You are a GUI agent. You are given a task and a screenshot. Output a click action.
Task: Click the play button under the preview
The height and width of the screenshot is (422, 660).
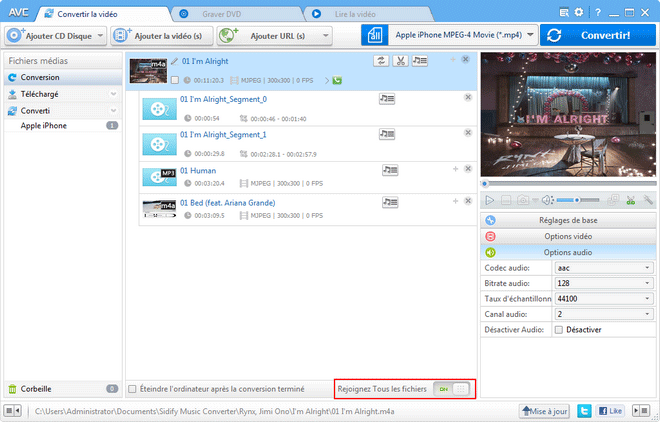(x=489, y=200)
